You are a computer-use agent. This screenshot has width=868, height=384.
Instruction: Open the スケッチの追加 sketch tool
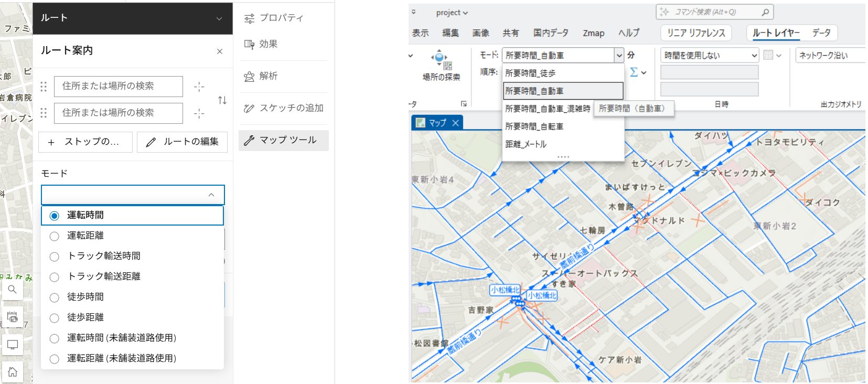(284, 108)
